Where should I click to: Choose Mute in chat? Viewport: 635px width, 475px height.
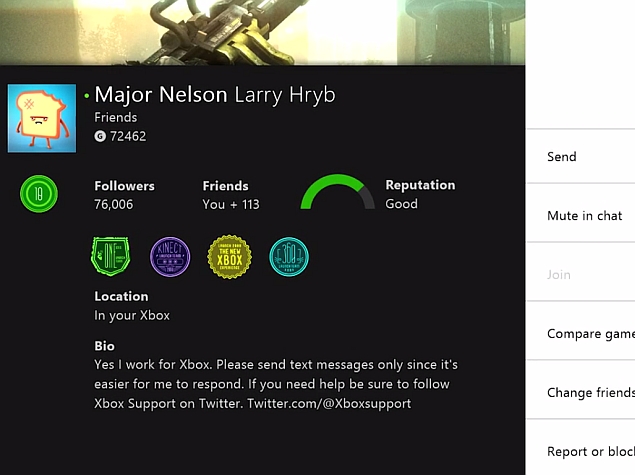(580, 215)
